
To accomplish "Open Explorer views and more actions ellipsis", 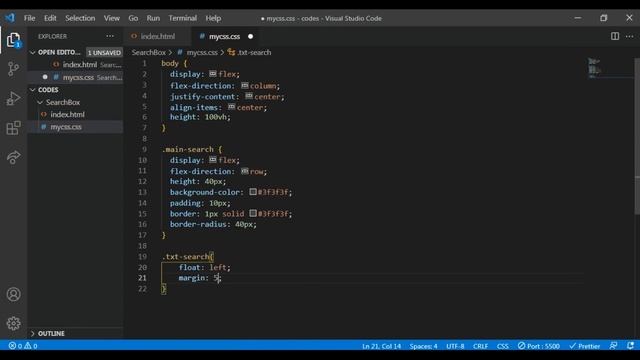I will [x=110, y=36].
